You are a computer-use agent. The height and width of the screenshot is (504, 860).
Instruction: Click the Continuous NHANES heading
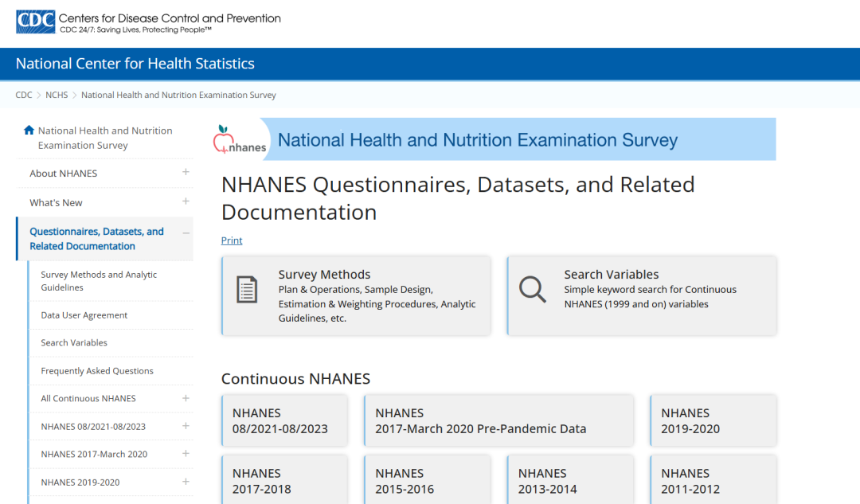(x=295, y=378)
